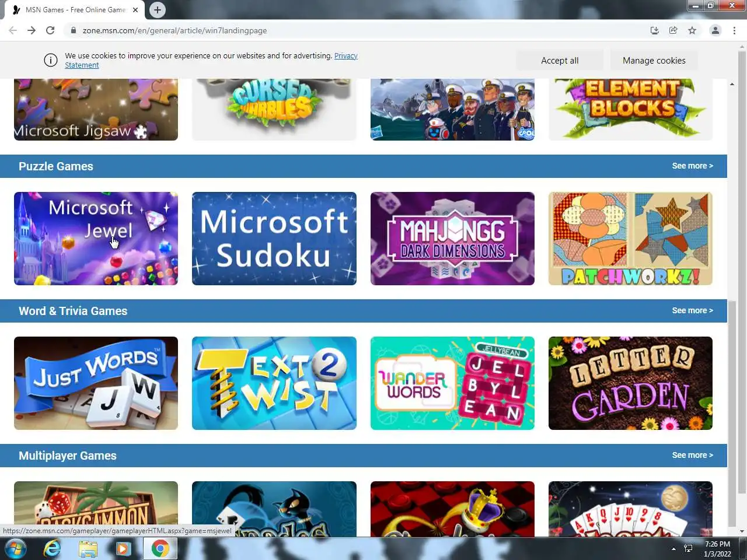Viewport: 747px width, 560px height.
Task: Open the share page icon
Action: (673, 30)
